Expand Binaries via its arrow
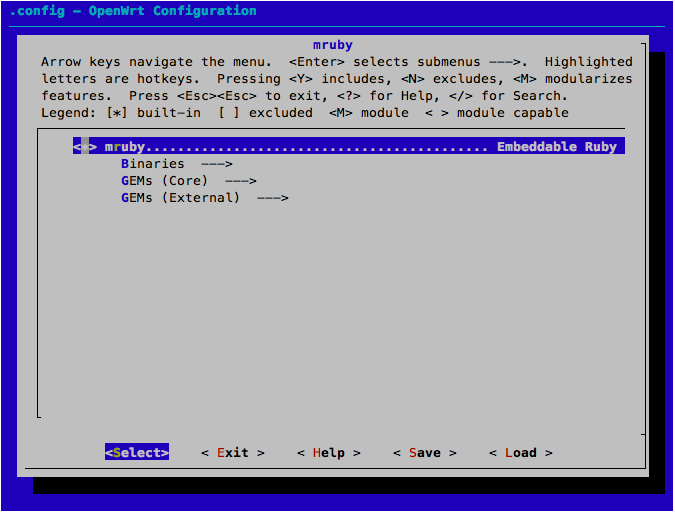 pyautogui.click(x=217, y=164)
